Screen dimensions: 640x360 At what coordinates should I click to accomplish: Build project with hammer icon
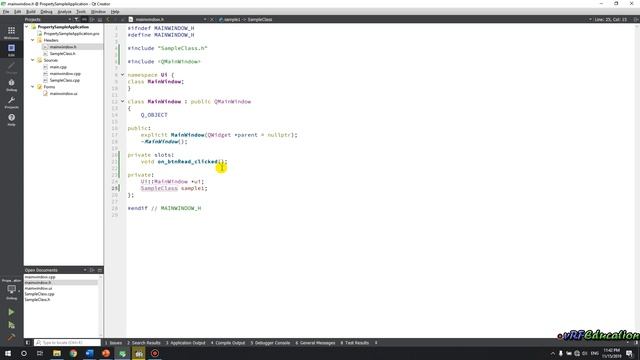coord(11,338)
